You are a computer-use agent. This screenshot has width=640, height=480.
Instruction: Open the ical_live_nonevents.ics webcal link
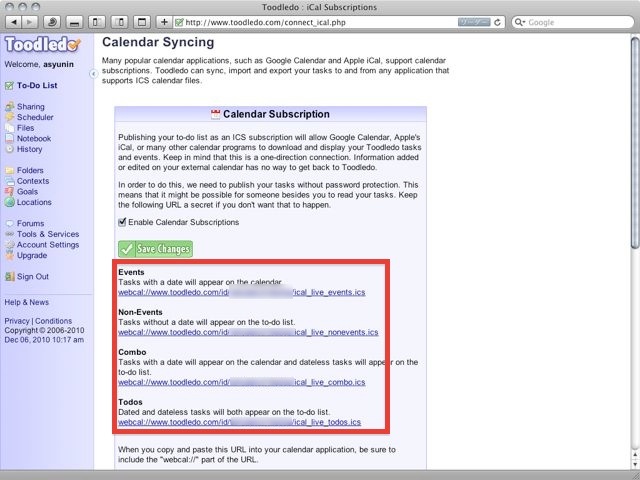pos(248,332)
